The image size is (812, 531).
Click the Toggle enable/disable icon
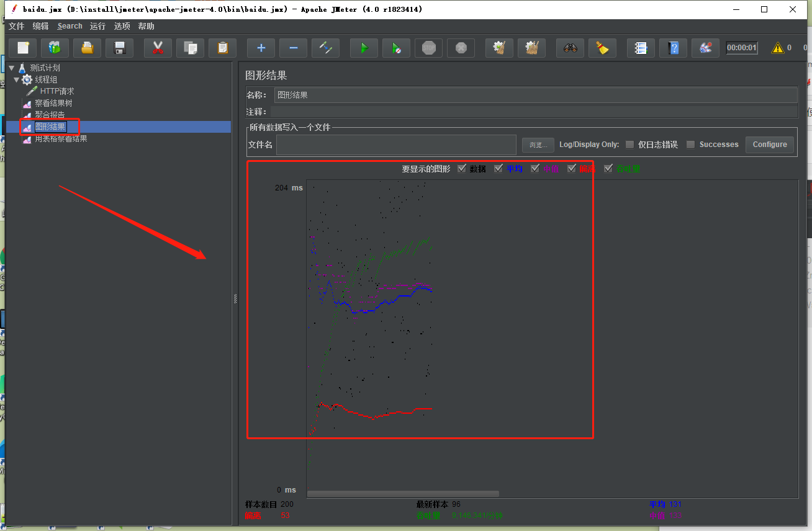tap(326, 48)
